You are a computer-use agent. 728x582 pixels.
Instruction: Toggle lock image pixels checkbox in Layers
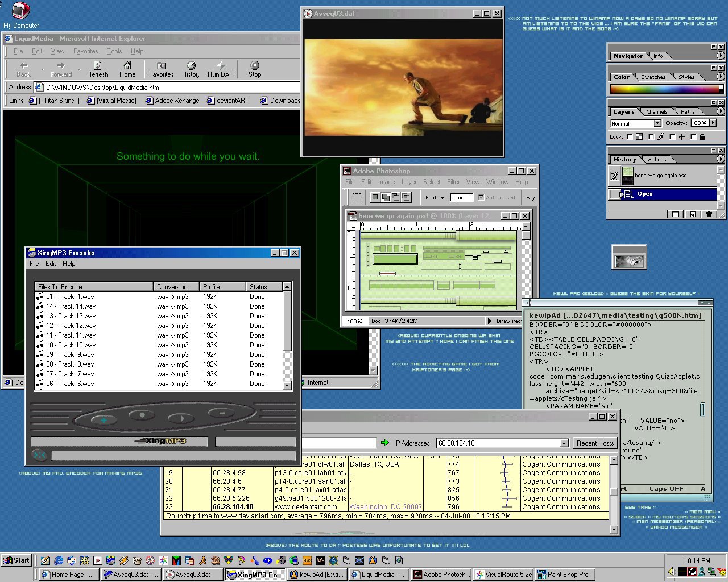point(651,136)
